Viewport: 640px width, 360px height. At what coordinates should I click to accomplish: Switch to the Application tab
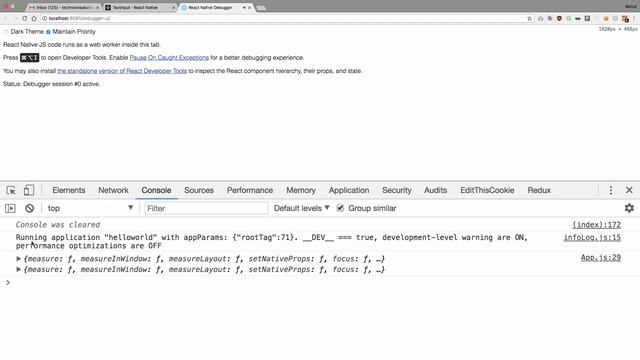(x=349, y=190)
